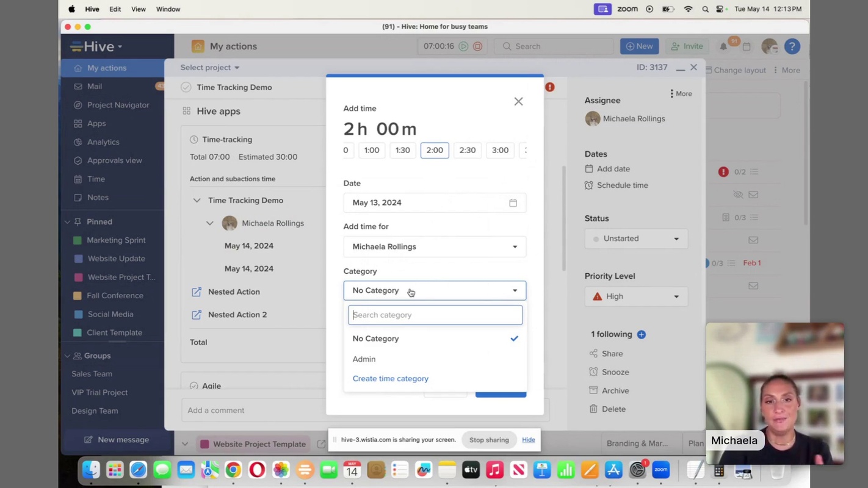Image resolution: width=868 pixels, height=488 pixels.
Task: Click the Stop sharing button
Action: coord(489,439)
